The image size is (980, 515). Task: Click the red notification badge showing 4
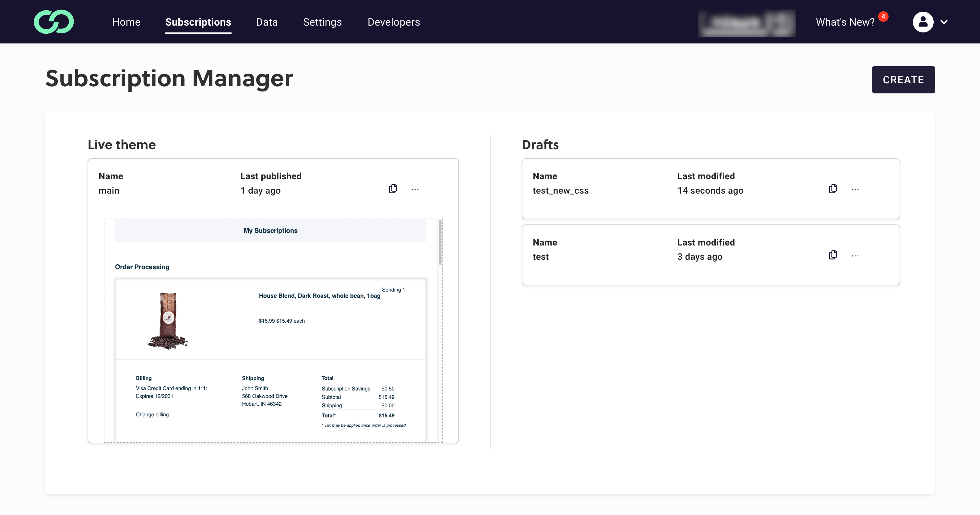pyautogui.click(x=883, y=16)
